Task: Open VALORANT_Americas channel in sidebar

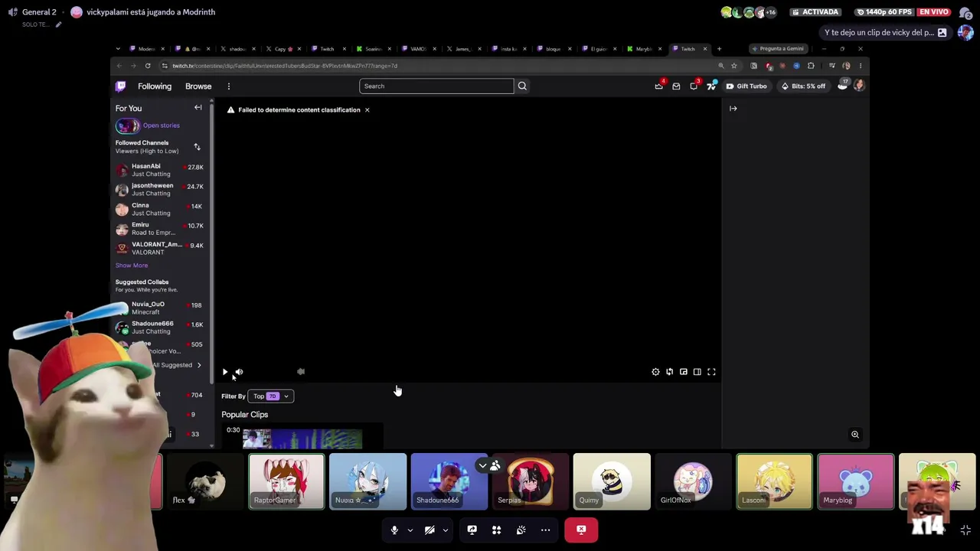Action: point(159,248)
